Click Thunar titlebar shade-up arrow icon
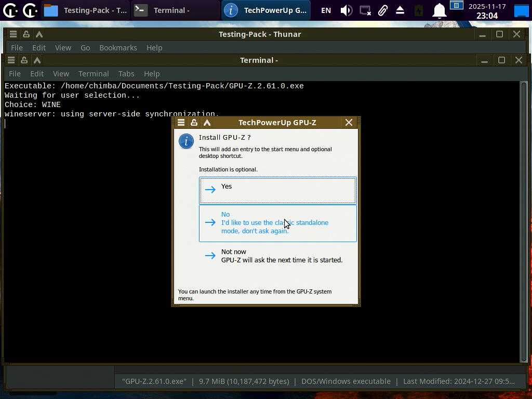 39,34
